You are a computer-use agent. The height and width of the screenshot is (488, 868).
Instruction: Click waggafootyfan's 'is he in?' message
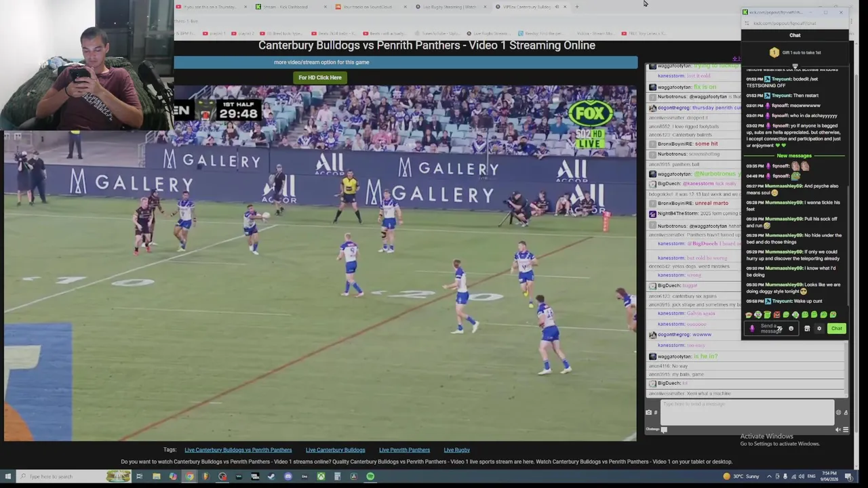[x=687, y=357]
